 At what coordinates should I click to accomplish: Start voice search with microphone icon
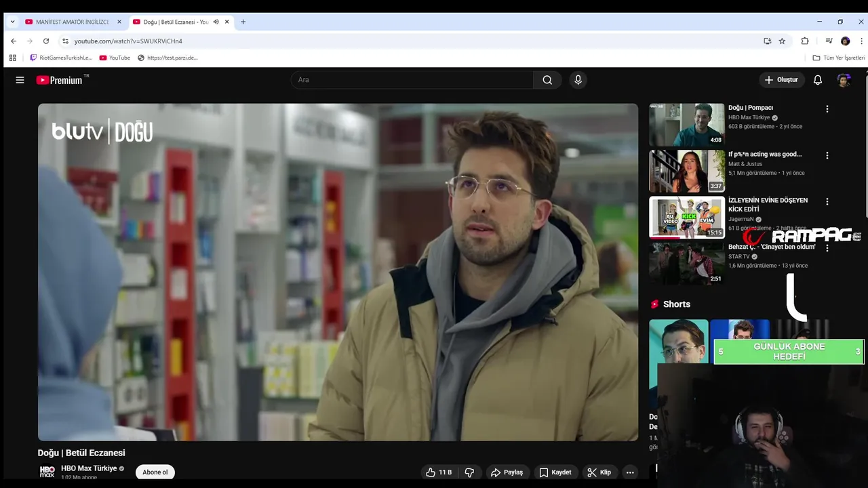[x=578, y=80]
